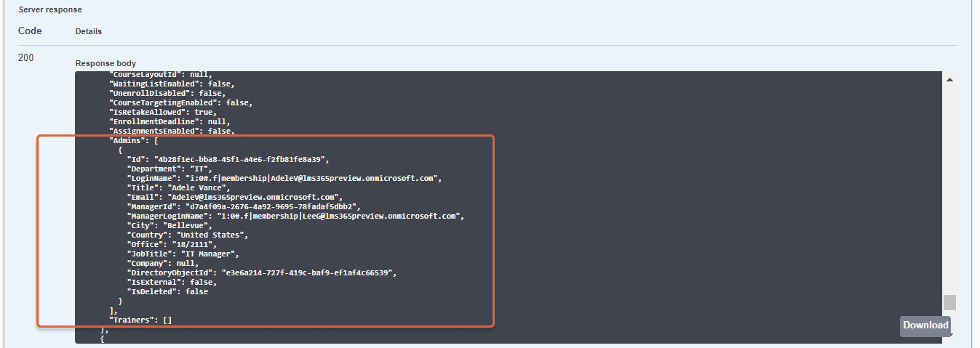The height and width of the screenshot is (348, 980).
Task: Click the "Trainers" empty array line
Action: click(x=140, y=320)
